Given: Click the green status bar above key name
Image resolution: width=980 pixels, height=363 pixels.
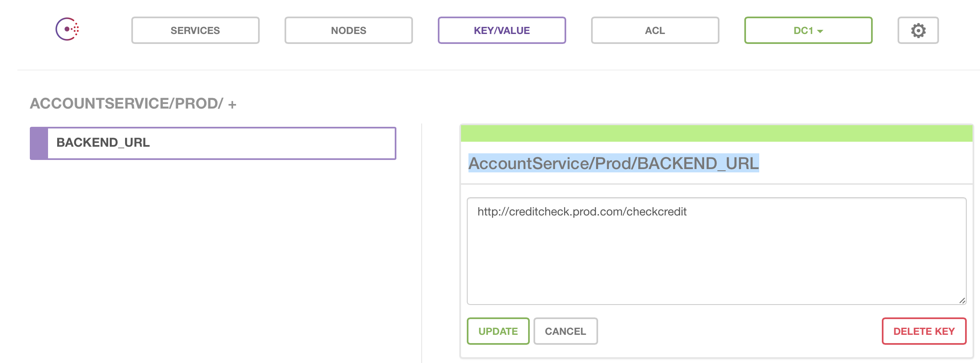Looking at the screenshot, I should (717, 133).
